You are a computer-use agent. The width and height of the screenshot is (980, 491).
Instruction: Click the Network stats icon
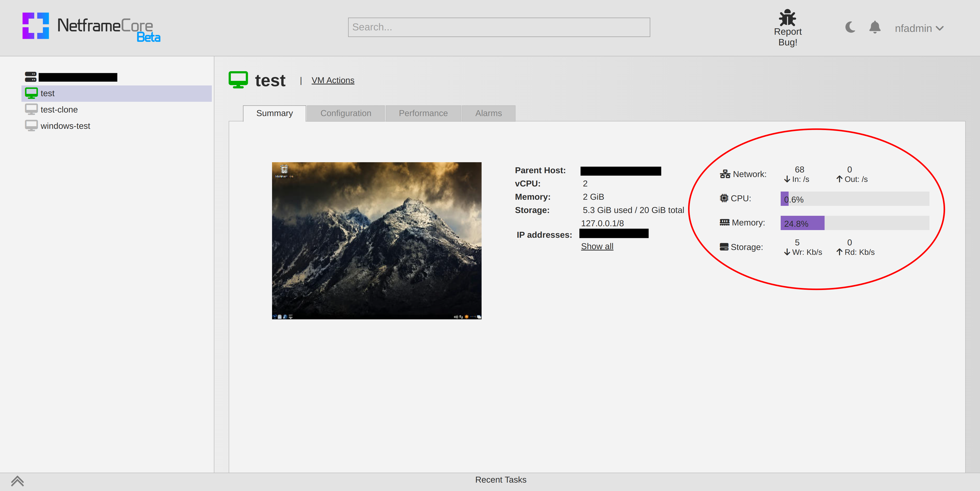(725, 174)
